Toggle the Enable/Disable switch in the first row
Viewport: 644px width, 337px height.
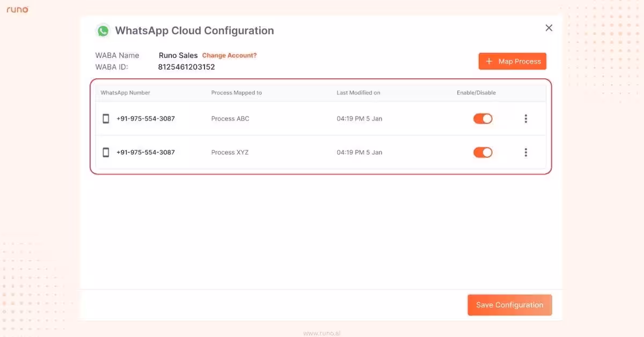[x=482, y=119]
